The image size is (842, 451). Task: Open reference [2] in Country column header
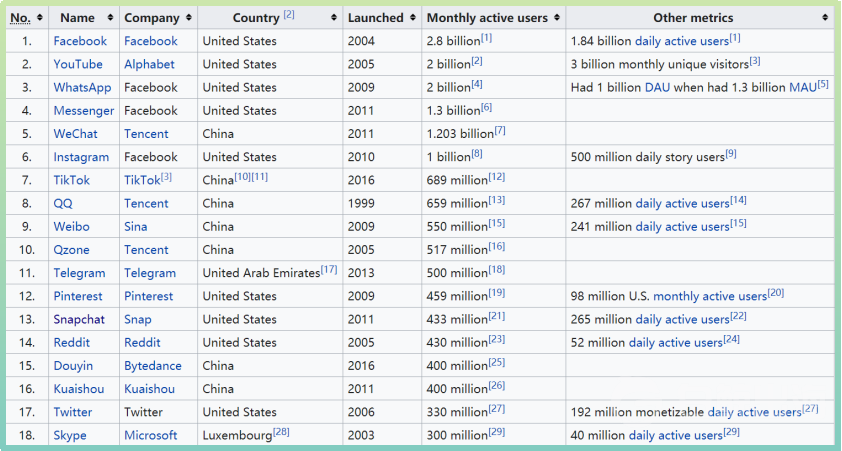click(288, 15)
